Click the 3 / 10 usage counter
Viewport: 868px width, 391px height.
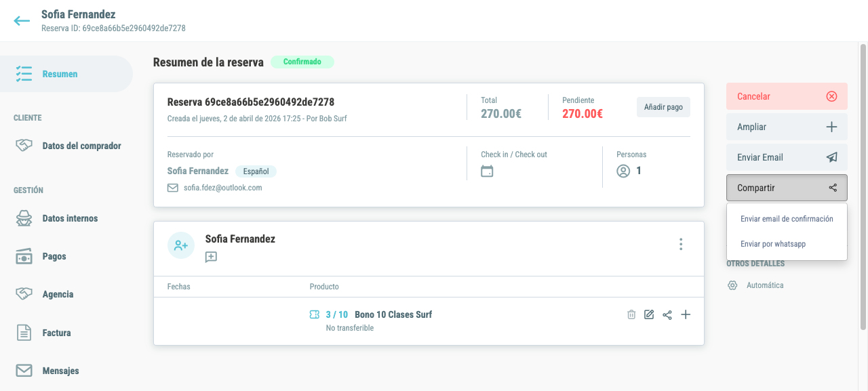pyautogui.click(x=337, y=314)
